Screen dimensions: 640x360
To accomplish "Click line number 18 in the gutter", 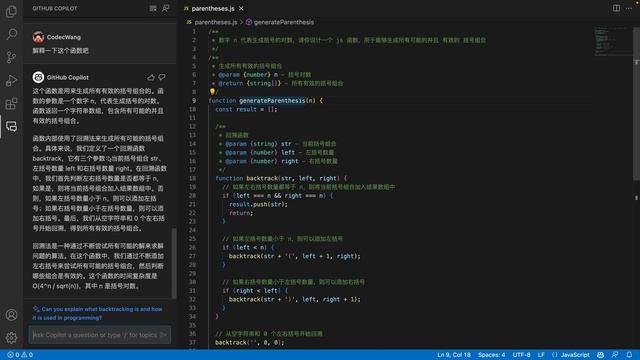I will pos(192,178).
